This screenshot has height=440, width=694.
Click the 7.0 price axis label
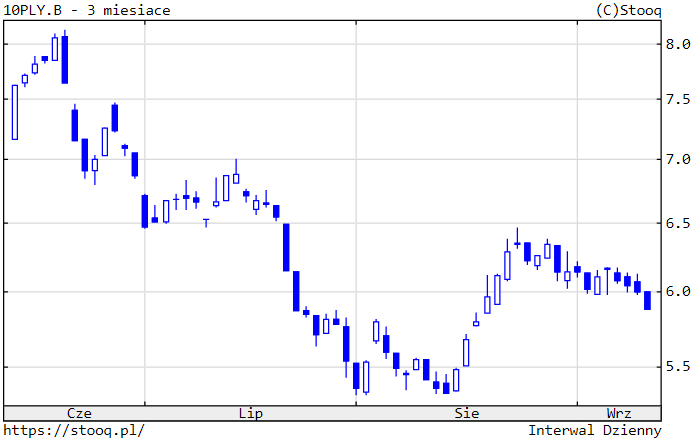click(x=677, y=159)
